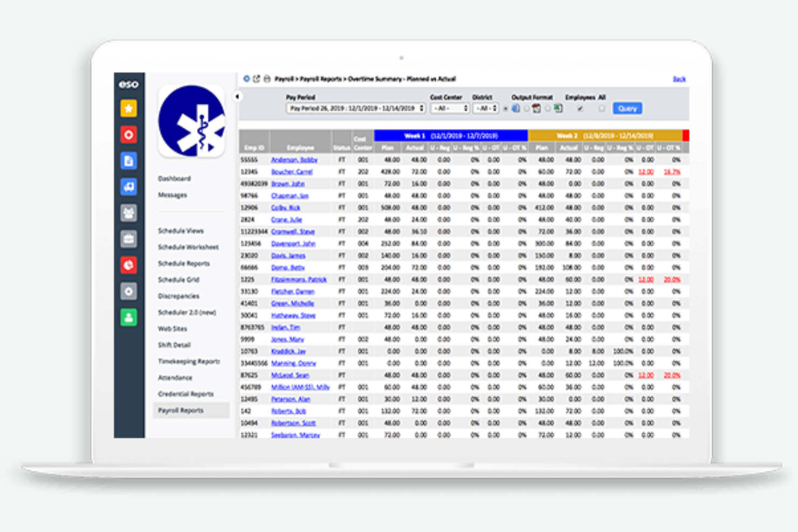Open employee link Brown, John
This screenshot has width=798, height=532.
(x=287, y=184)
